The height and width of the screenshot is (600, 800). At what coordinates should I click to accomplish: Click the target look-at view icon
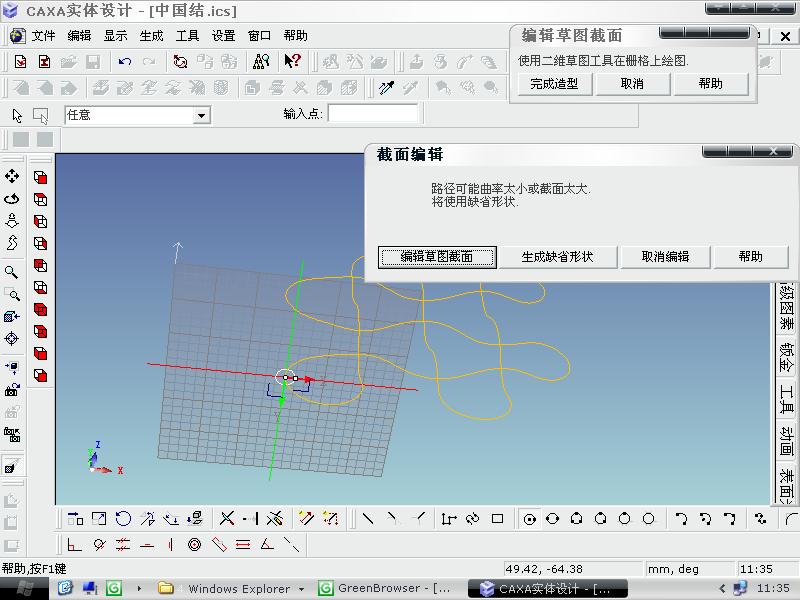coord(11,338)
